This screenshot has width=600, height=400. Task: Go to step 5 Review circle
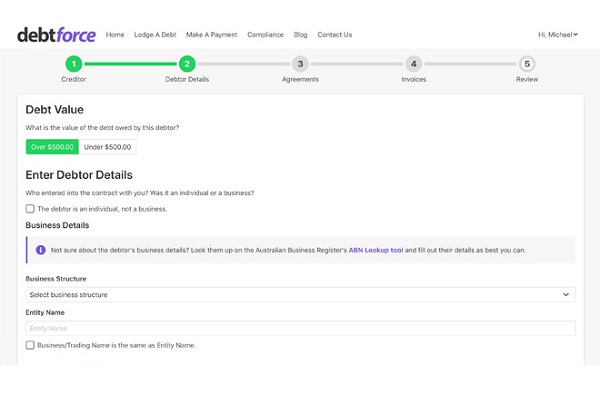tap(527, 64)
